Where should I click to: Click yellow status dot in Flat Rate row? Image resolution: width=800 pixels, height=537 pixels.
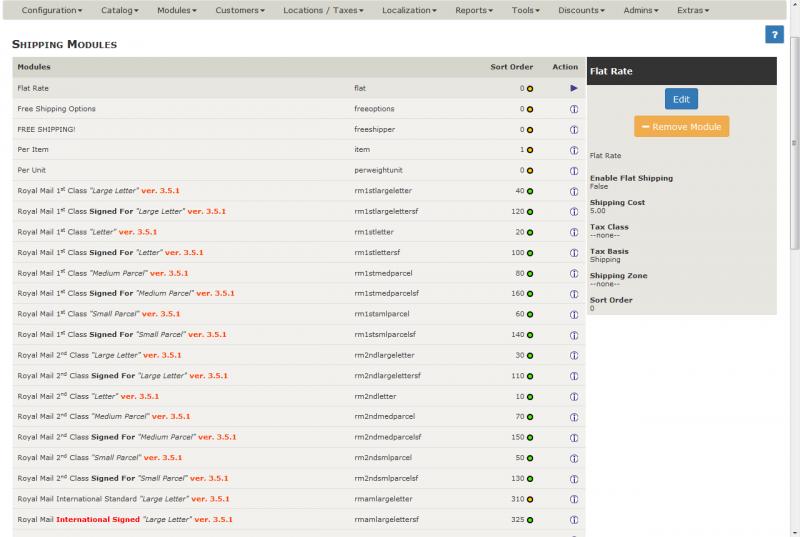[530, 89]
